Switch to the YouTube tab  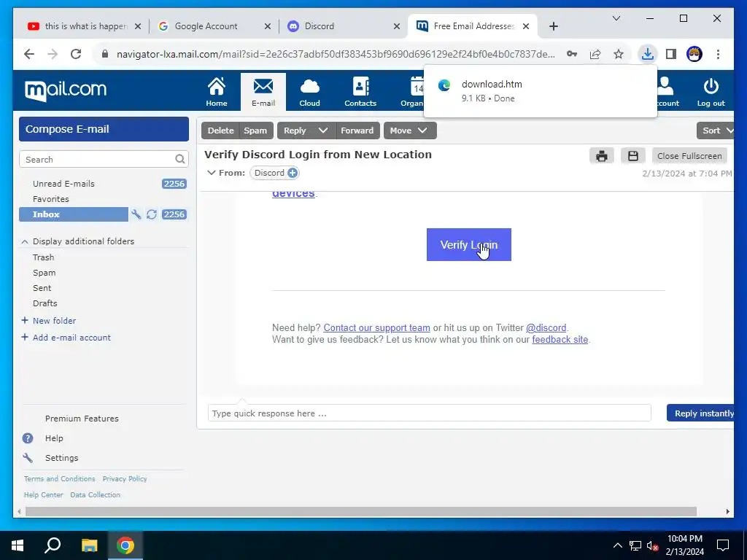85,26
